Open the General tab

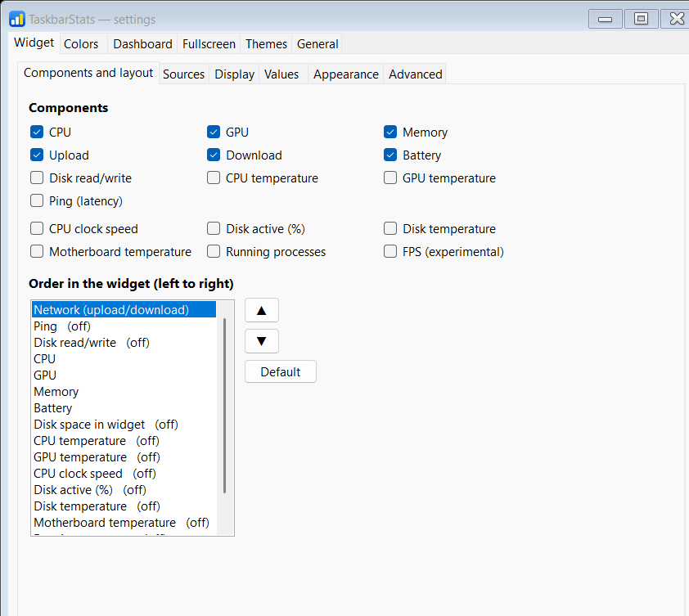point(317,44)
